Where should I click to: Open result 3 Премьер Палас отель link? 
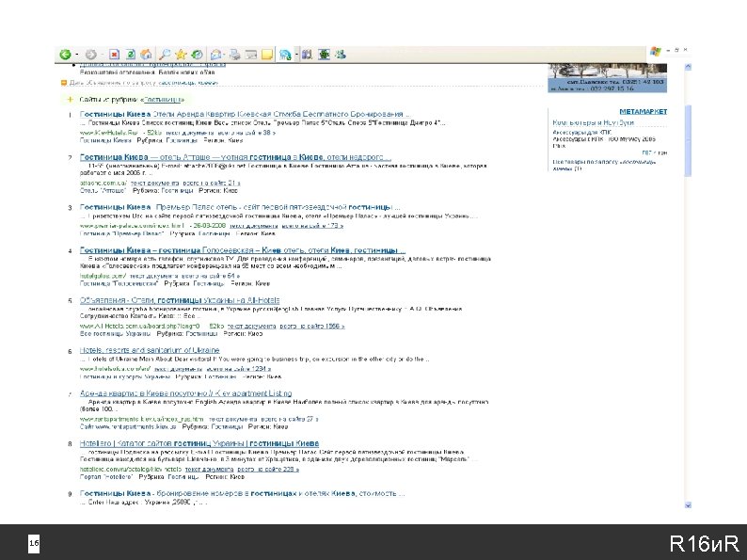(240, 207)
